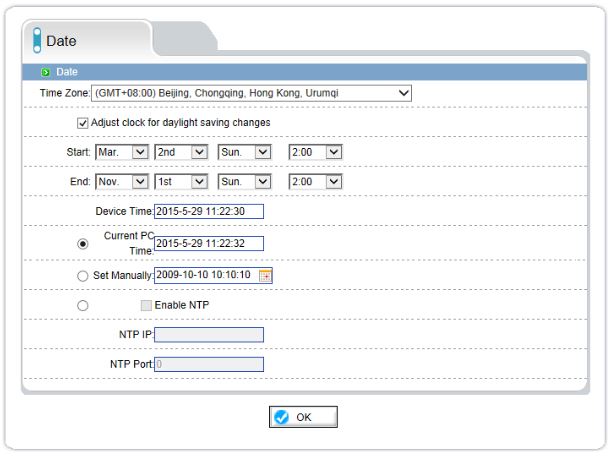Click the Time Zone label
This screenshot has height=456, width=611.
65,93
